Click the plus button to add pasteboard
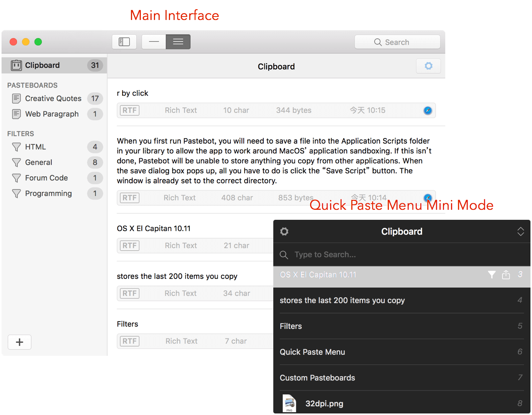 (x=20, y=342)
